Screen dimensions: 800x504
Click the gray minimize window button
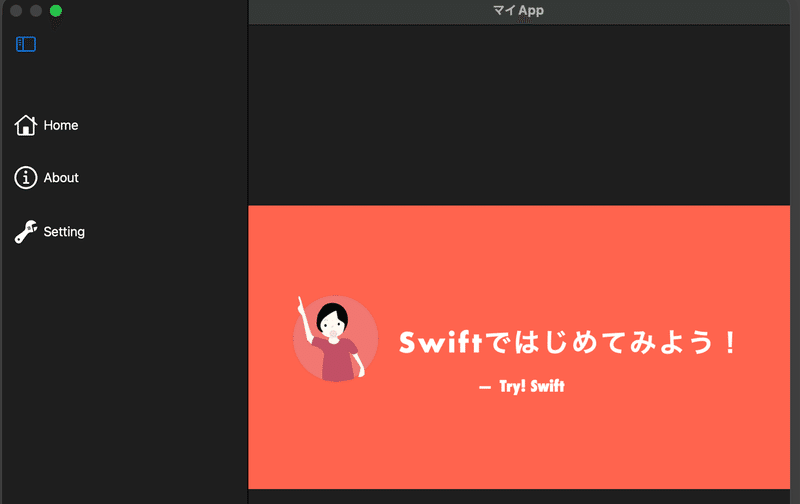36,11
